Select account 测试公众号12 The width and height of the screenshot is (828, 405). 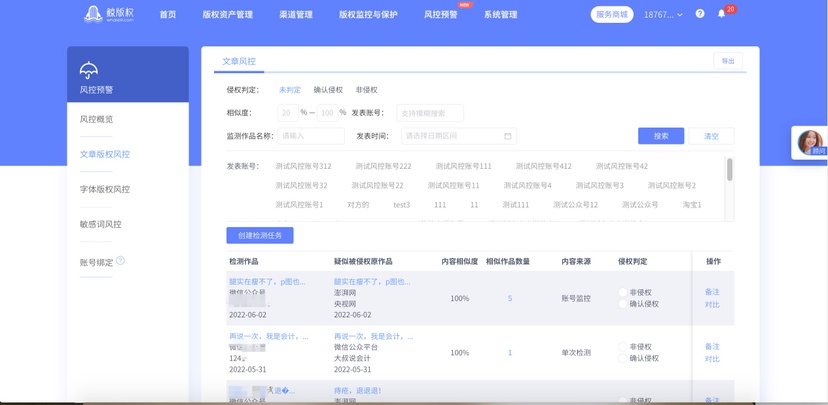click(576, 204)
